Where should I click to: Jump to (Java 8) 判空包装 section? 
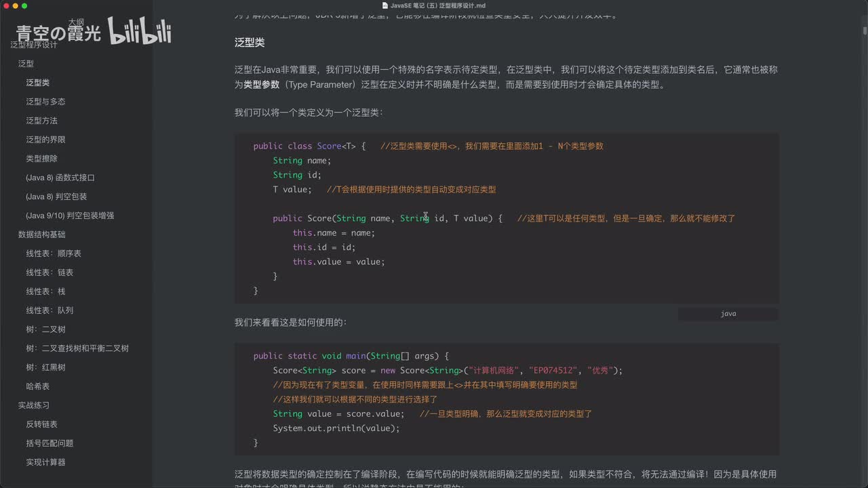pyautogui.click(x=56, y=197)
